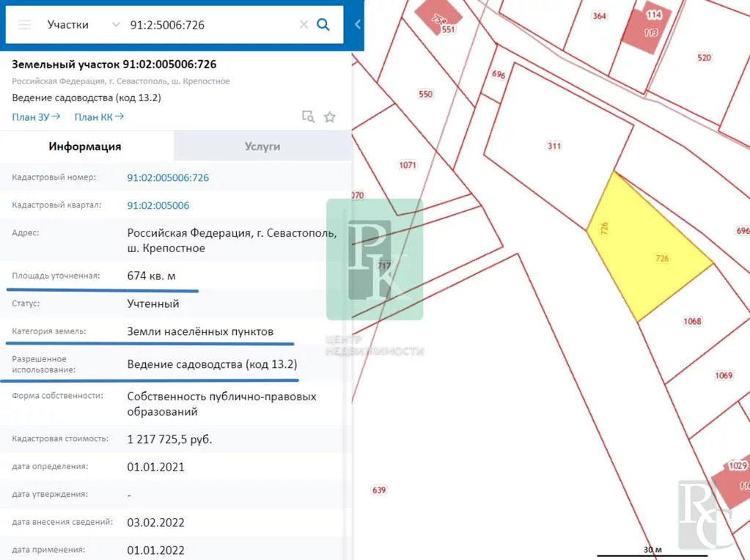Select parcel 520 on the map
Image resolution: width=750 pixels, height=560 pixels.
point(704,58)
